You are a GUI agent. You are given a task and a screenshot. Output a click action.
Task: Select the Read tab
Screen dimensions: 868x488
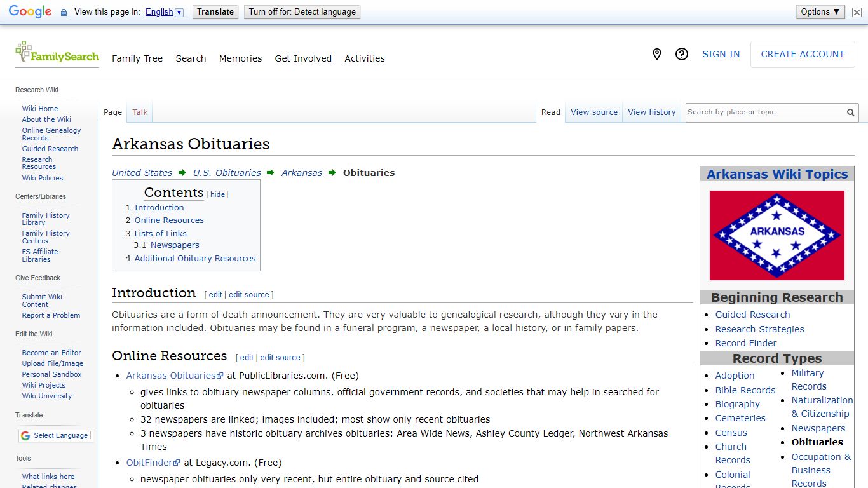pos(551,112)
